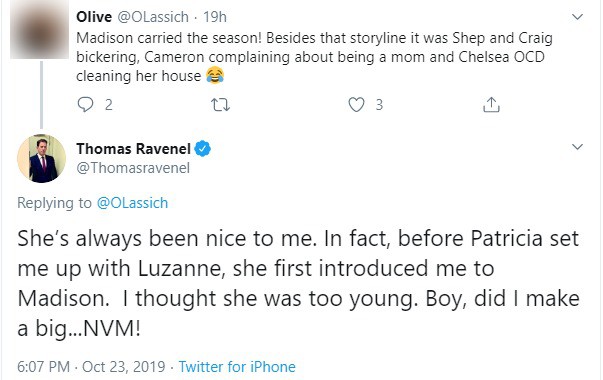Open Olive's blurred profile avatar
The image size is (603, 380).
[39, 30]
